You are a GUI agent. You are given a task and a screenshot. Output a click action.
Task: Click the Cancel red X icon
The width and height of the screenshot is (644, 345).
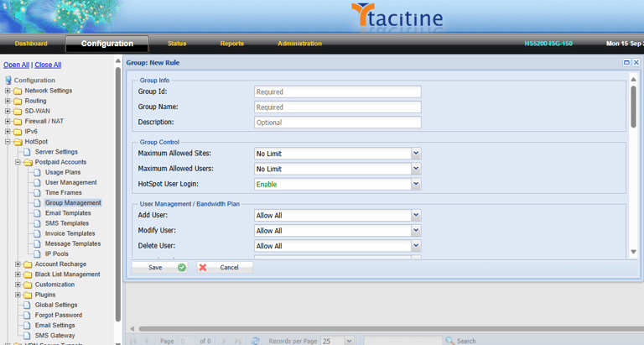coord(203,268)
